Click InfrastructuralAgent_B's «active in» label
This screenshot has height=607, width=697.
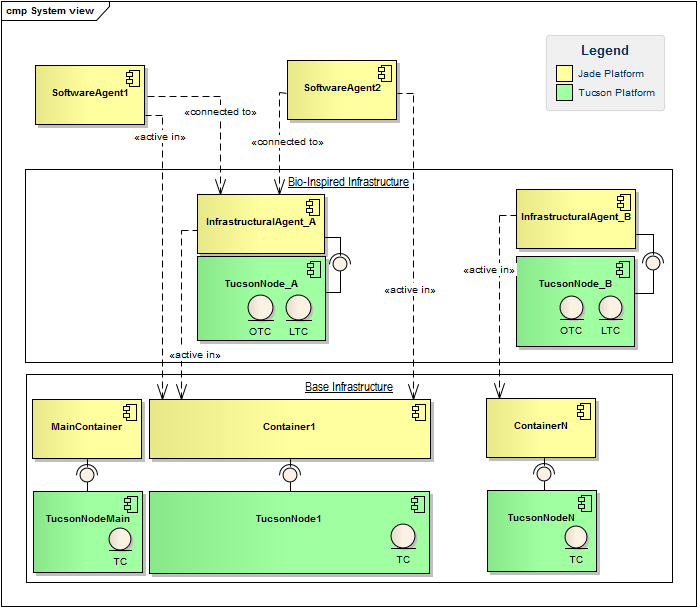[x=489, y=270]
